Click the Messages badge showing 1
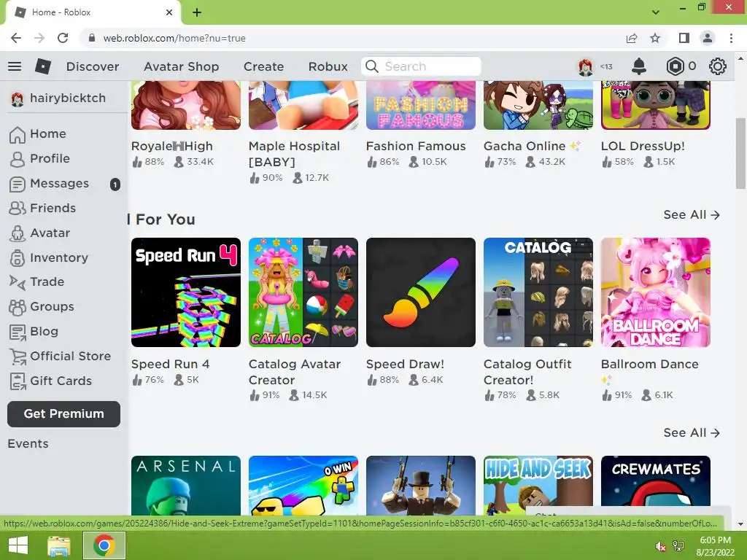 (115, 184)
